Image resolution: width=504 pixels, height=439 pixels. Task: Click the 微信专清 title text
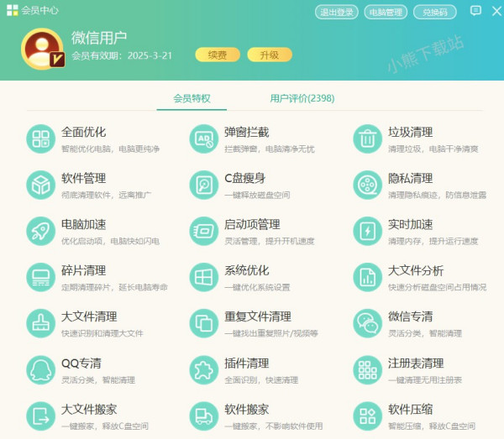coord(410,316)
